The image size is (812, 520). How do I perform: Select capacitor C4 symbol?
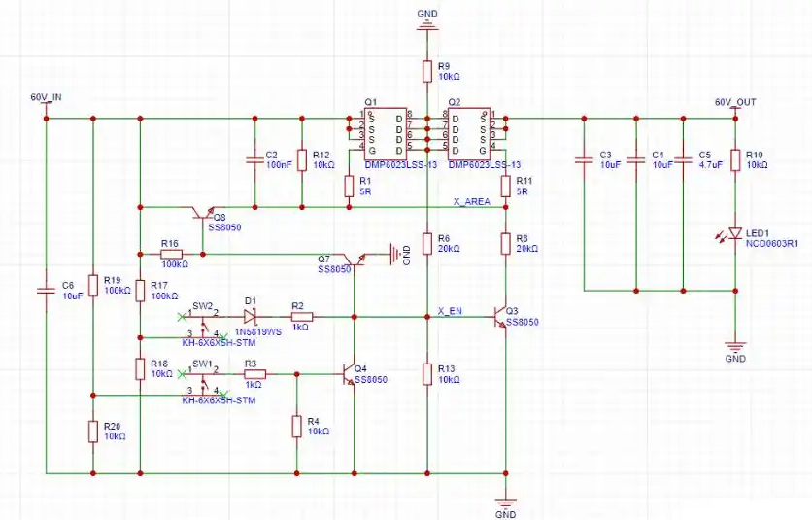click(636, 160)
